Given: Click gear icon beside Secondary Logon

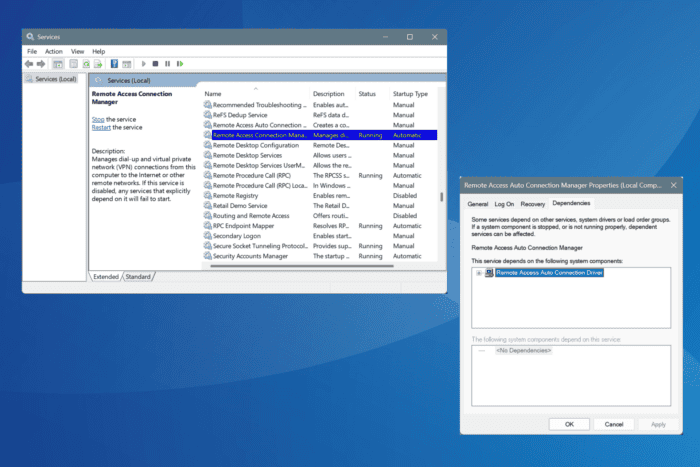Looking at the screenshot, I should pyautogui.click(x=208, y=236).
